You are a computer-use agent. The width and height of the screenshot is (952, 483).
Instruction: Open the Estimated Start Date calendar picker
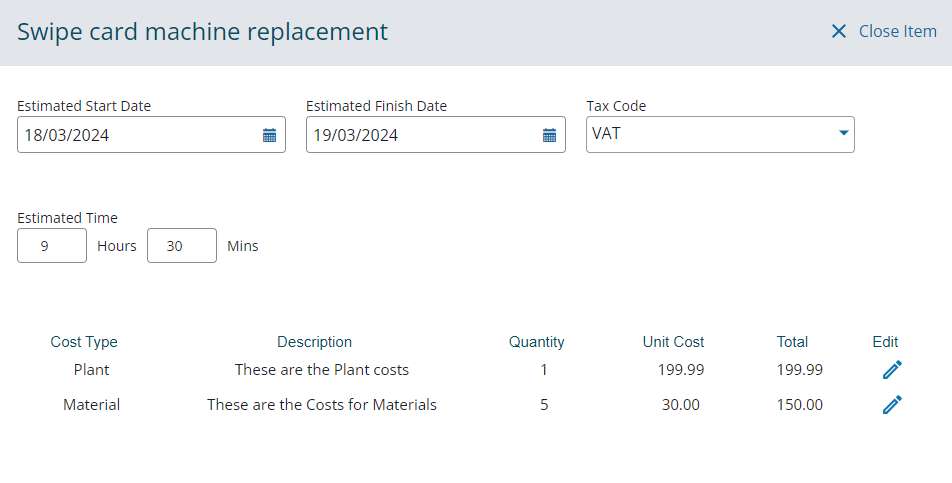coord(269,135)
